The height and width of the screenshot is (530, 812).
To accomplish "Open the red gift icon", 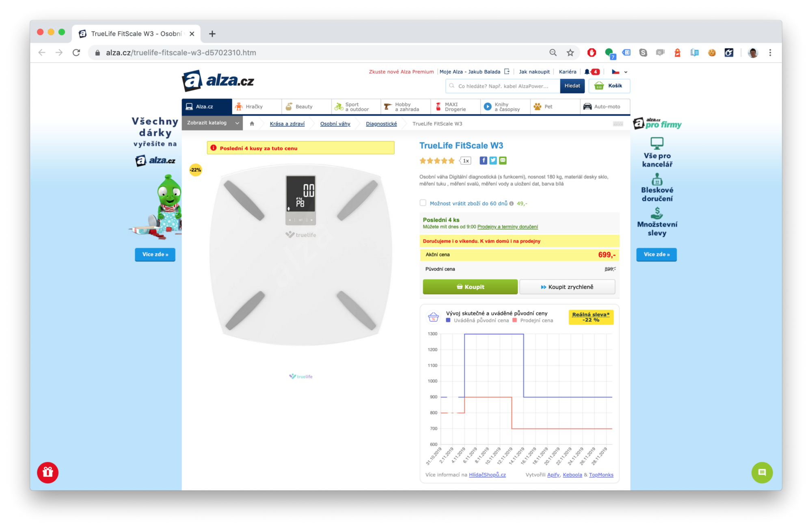I will coord(48,472).
